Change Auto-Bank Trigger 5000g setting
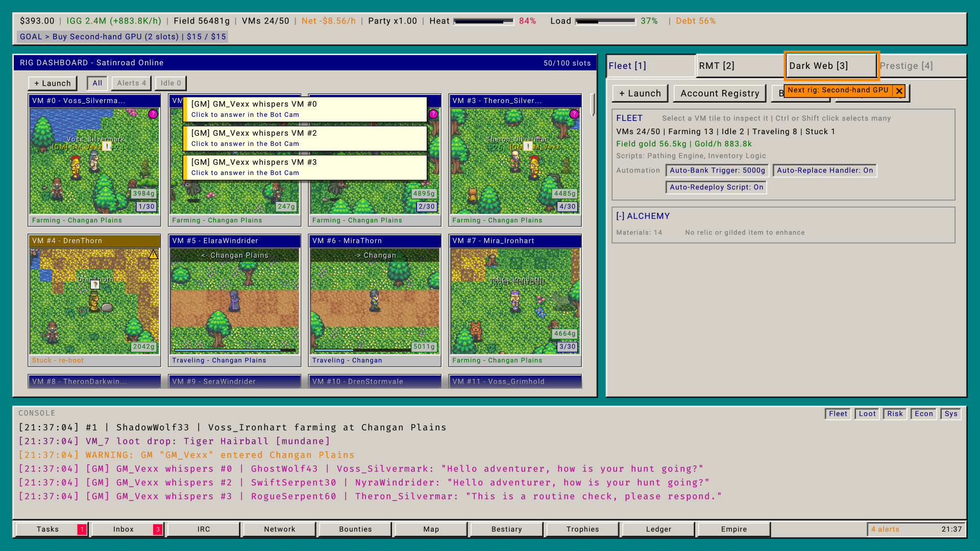 [x=717, y=170]
